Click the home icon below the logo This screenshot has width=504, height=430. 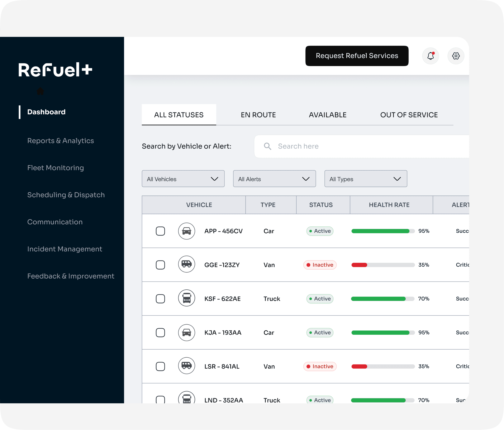click(40, 91)
